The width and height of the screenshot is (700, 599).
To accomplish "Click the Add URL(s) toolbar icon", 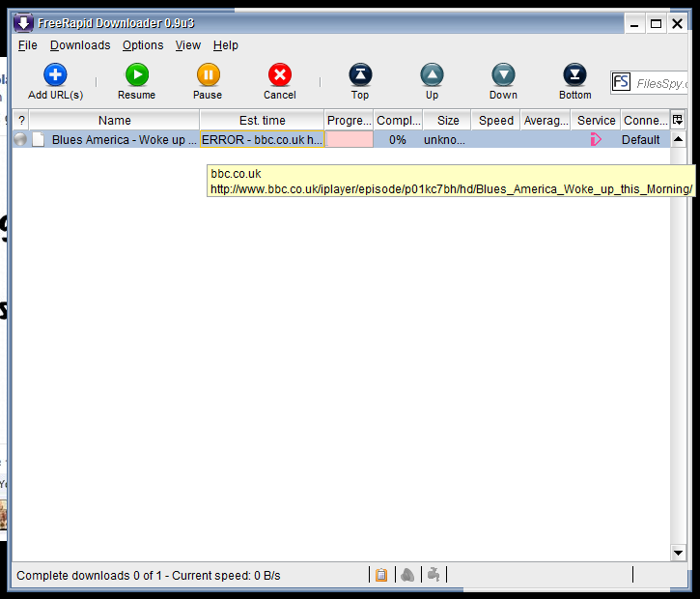I will (55, 75).
